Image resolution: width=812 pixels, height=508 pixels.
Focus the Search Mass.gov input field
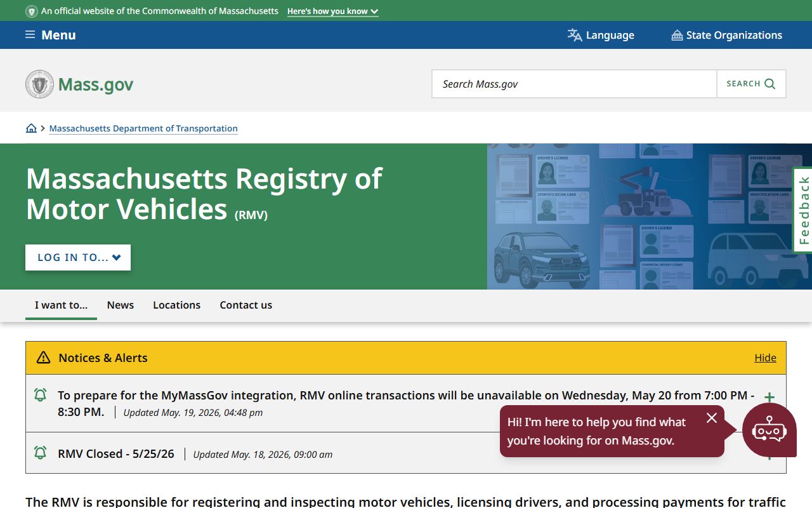pyautogui.click(x=574, y=84)
